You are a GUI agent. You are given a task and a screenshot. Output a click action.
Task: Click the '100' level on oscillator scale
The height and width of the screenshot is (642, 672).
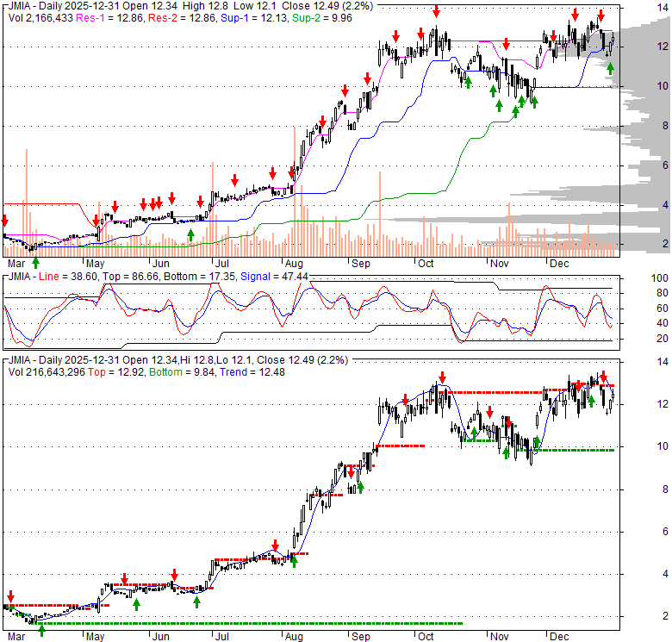[x=660, y=278]
